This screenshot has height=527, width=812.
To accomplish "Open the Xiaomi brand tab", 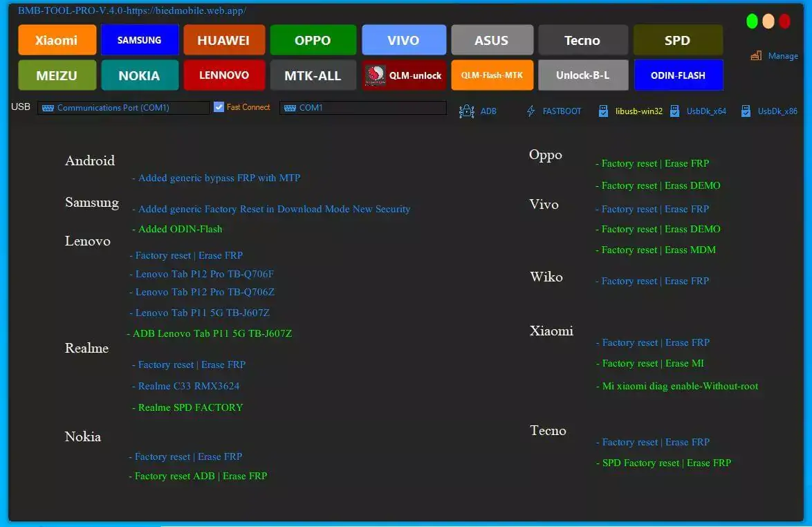I will [x=57, y=40].
